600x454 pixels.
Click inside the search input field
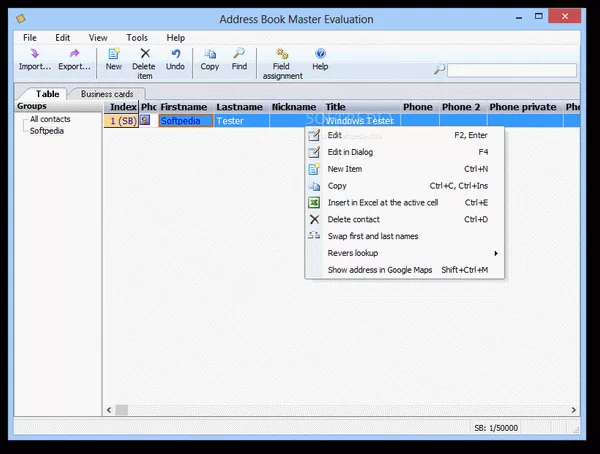(x=511, y=70)
